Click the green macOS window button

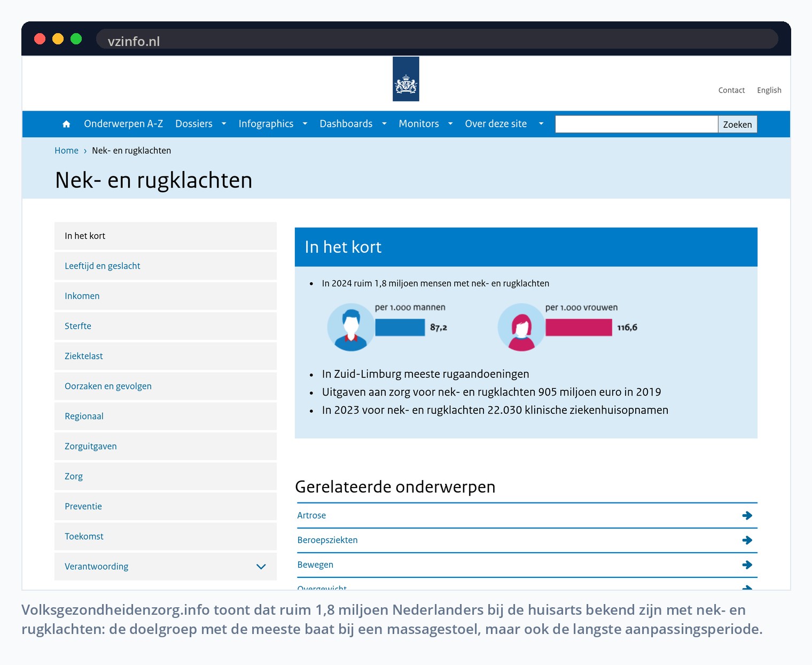[x=76, y=39]
